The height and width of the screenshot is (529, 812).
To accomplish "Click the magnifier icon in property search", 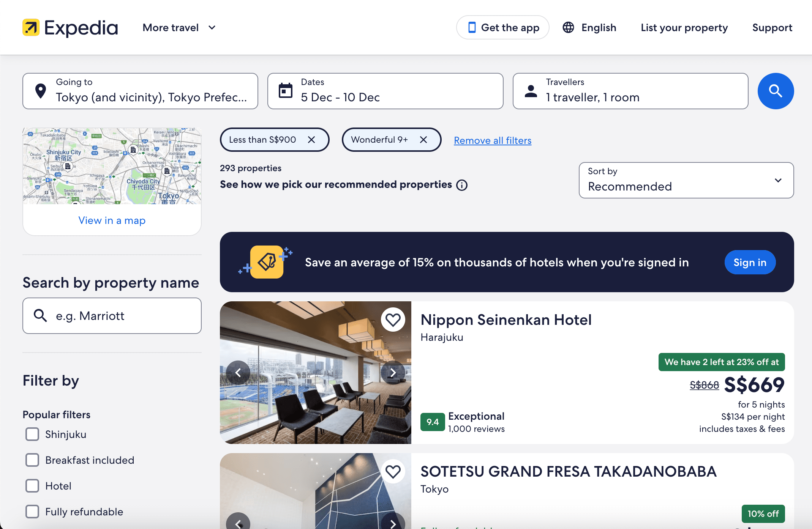I will coord(40,315).
